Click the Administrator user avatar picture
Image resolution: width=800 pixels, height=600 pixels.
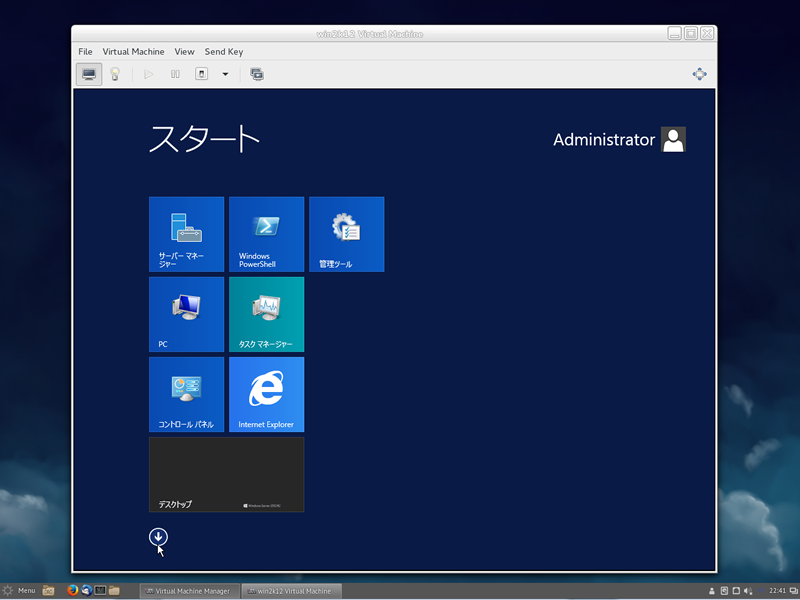673,139
